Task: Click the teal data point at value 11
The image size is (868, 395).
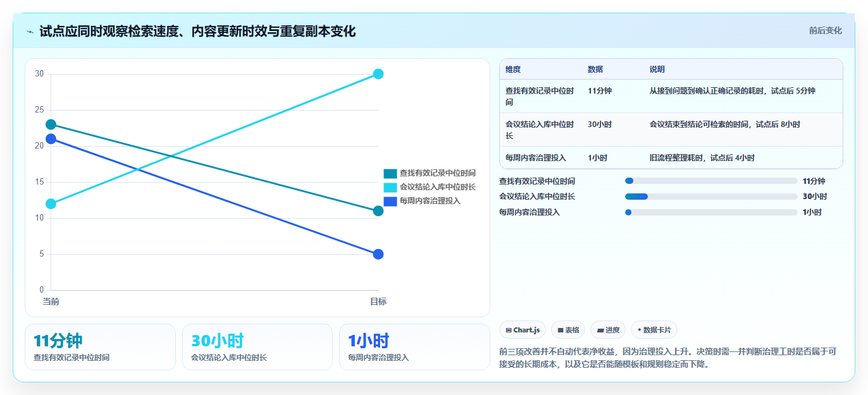Action: coord(378,211)
